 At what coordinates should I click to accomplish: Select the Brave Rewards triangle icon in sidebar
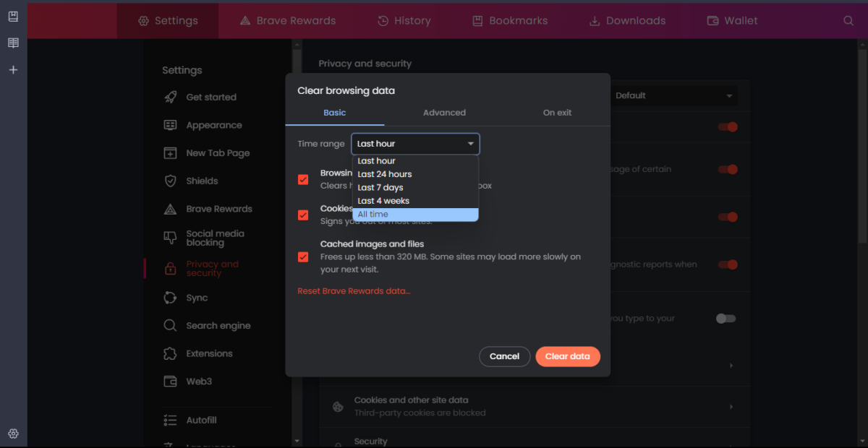[169, 209]
